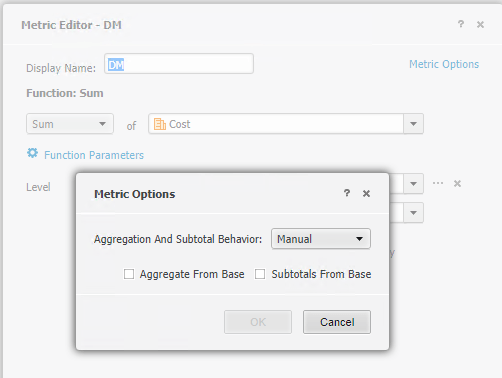Expand the first Level dropdown arrow

413,183
